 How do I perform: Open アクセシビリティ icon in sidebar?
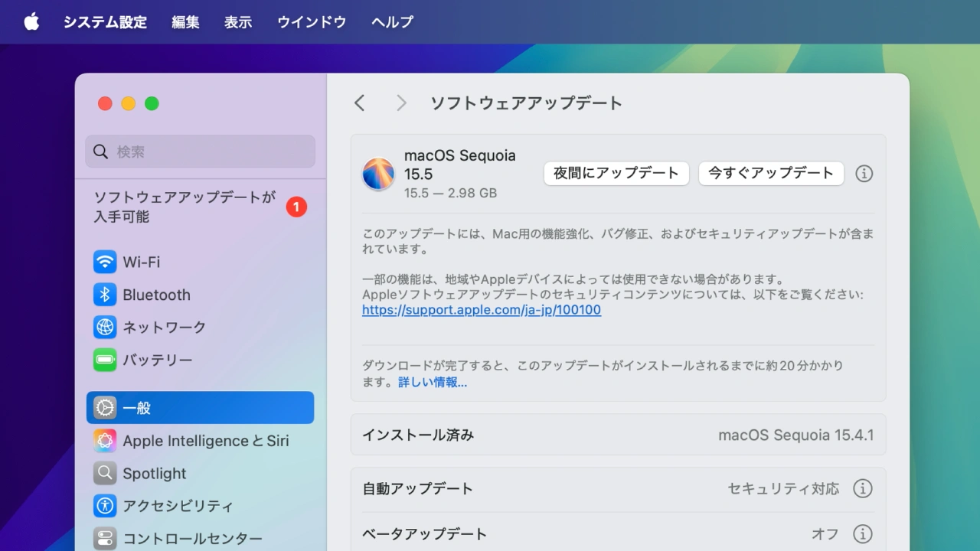click(x=105, y=506)
